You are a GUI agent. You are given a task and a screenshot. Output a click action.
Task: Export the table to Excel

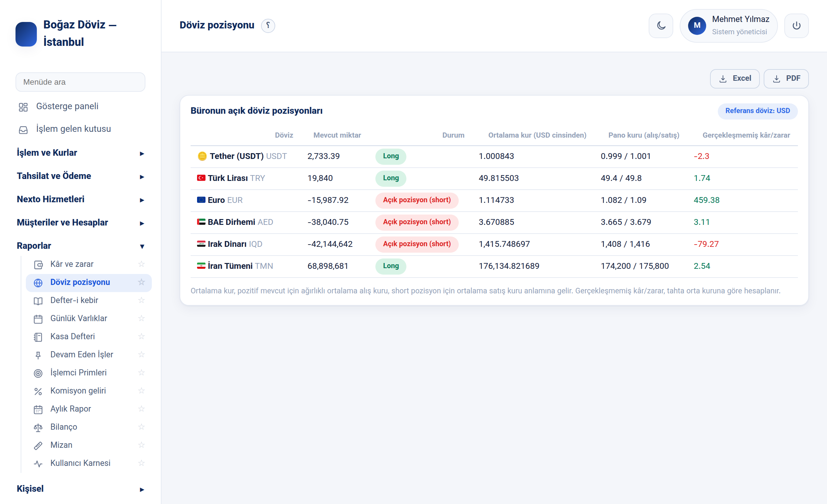[x=734, y=79]
